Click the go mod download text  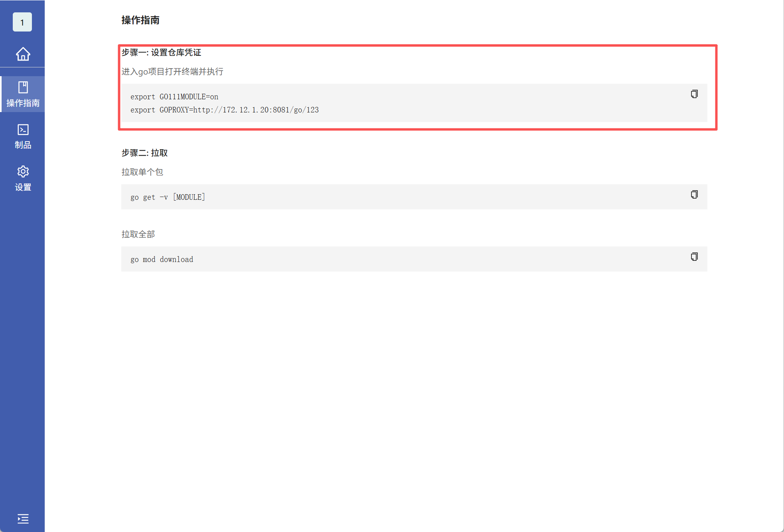point(162,260)
